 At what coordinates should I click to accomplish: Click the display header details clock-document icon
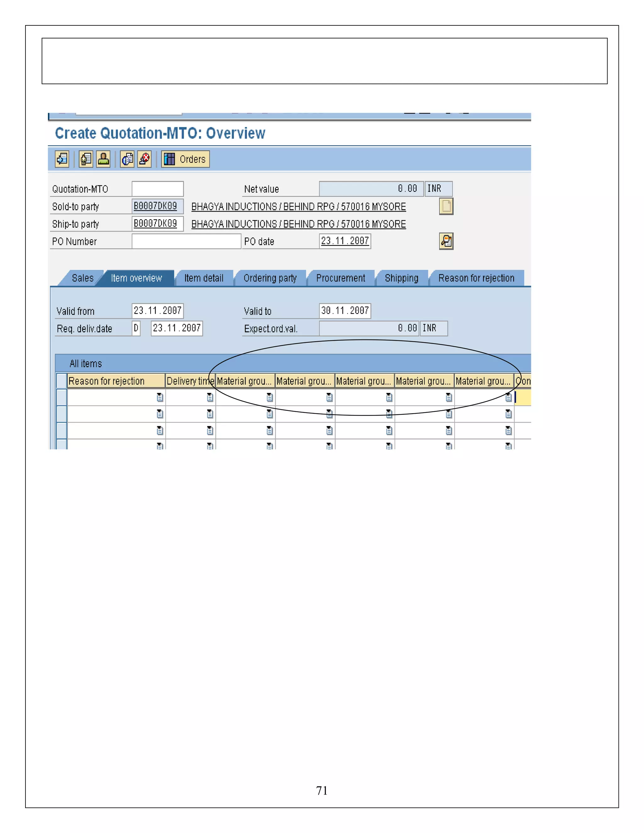[127, 159]
